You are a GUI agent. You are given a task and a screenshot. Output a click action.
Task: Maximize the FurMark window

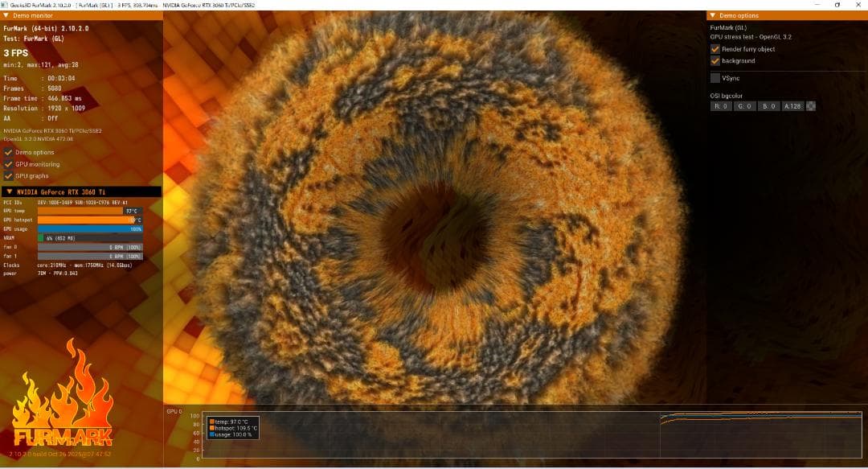coord(837,5)
